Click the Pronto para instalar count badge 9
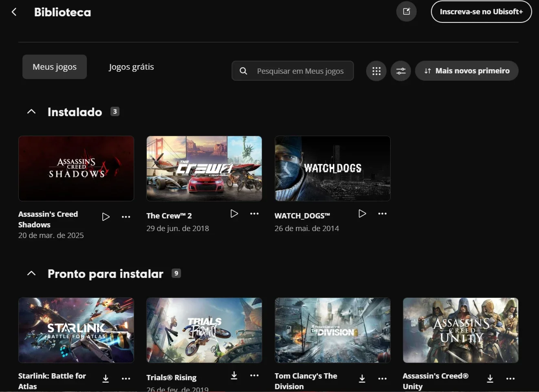The height and width of the screenshot is (392, 539). click(x=176, y=273)
